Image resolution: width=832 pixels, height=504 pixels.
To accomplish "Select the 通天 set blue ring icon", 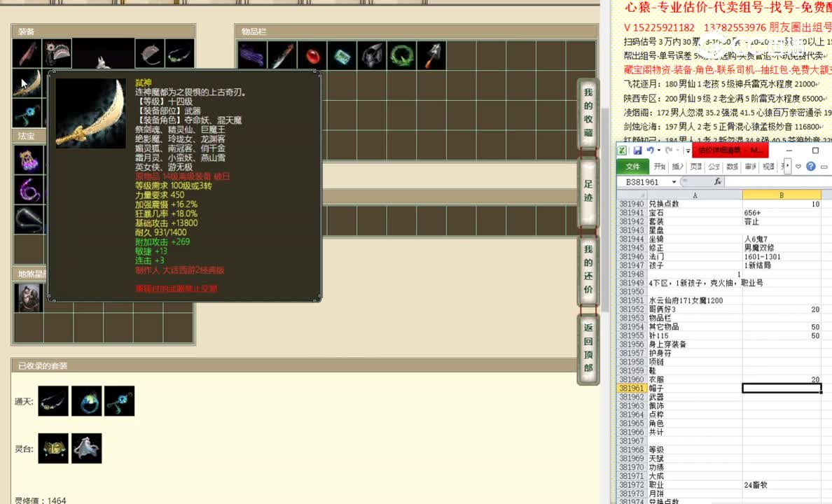I will [86, 401].
